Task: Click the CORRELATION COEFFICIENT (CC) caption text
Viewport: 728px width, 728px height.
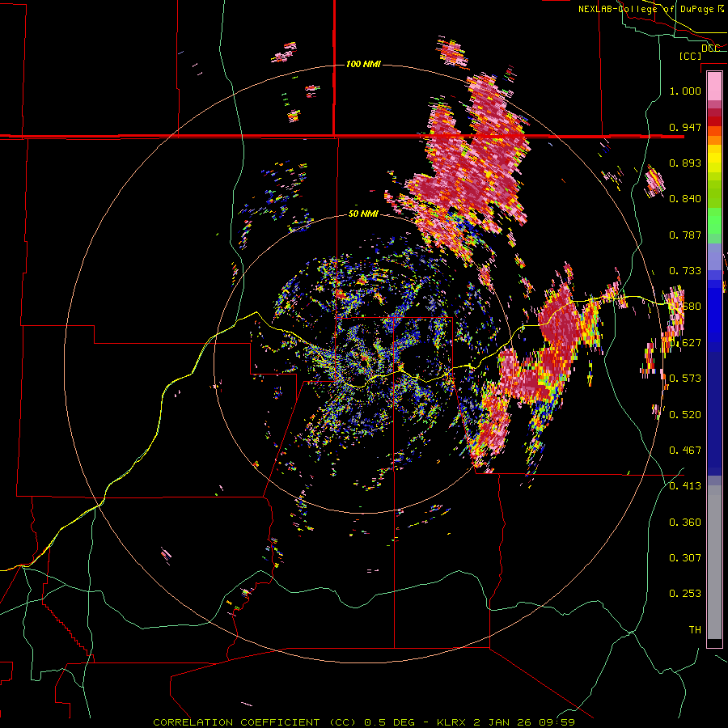Action: pos(255,722)
